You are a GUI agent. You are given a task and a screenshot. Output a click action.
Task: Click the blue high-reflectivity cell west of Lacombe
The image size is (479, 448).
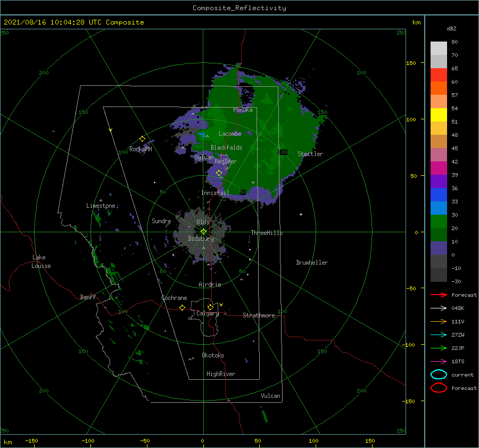point(202,134)
